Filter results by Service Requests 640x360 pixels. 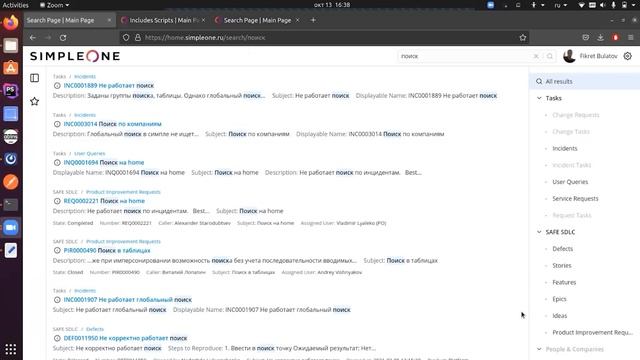575,198
